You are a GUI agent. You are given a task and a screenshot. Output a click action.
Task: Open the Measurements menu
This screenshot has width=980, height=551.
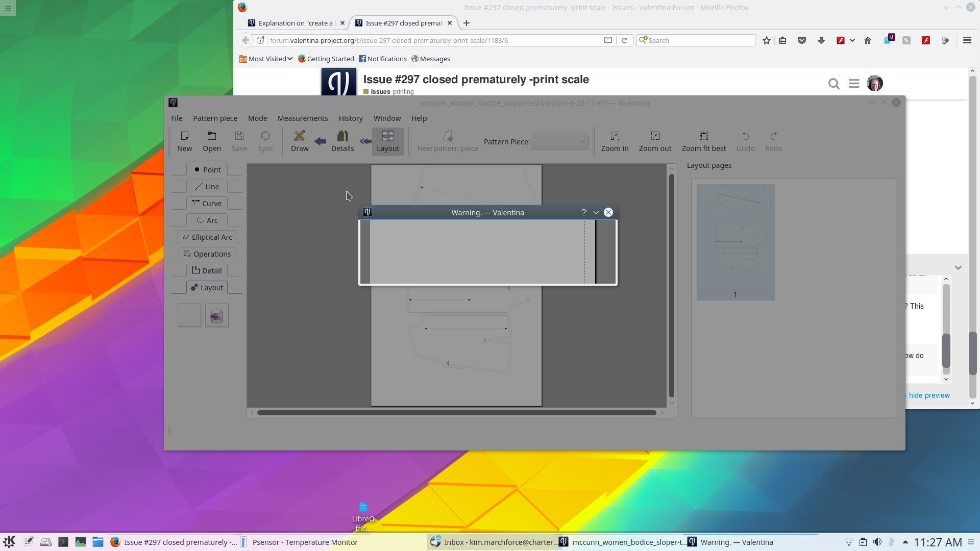coord(303,118)
